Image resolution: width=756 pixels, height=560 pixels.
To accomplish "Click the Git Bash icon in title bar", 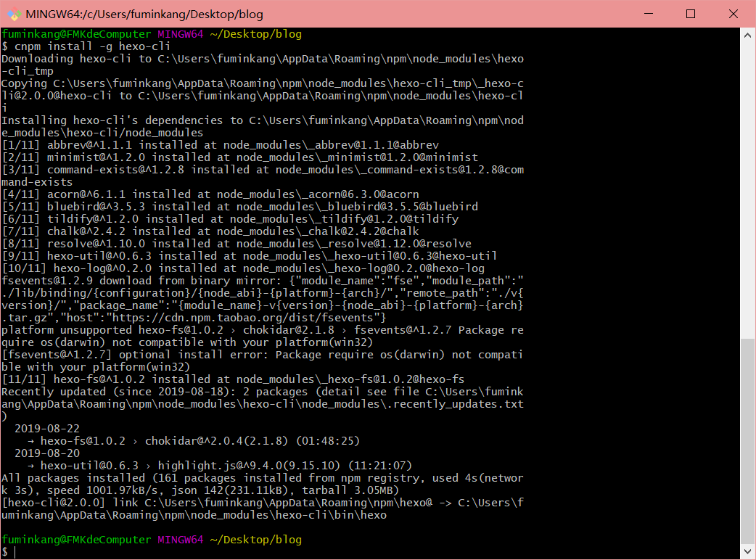I will (14, 14).
